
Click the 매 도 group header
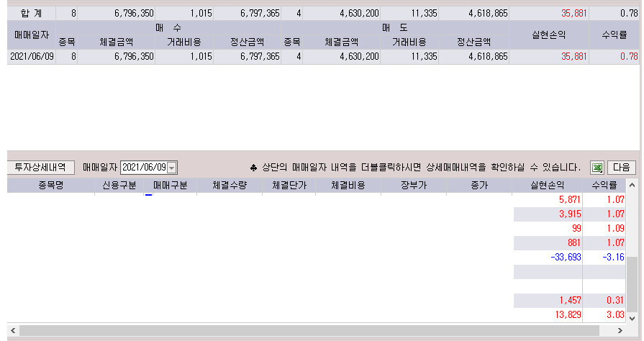point(395,28)
